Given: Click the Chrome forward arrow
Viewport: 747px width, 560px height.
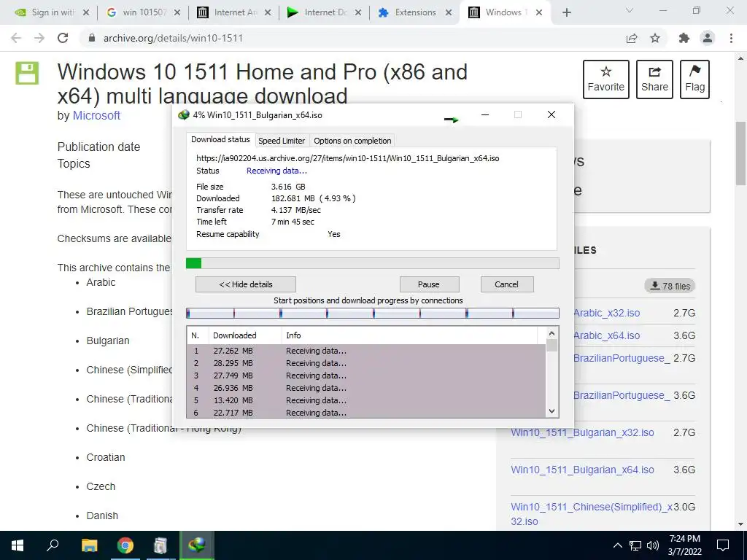Looking at the screenshot, I should (39, 38).
